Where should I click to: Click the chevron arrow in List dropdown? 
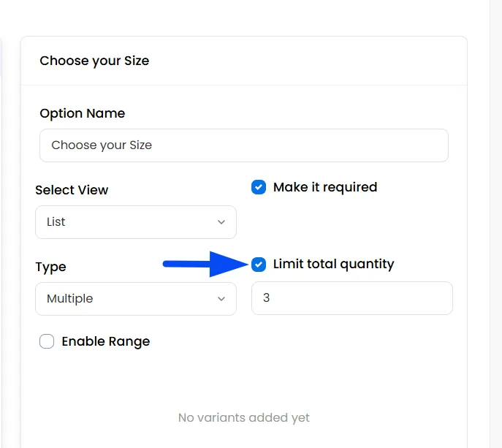click(x=221, y=222)
